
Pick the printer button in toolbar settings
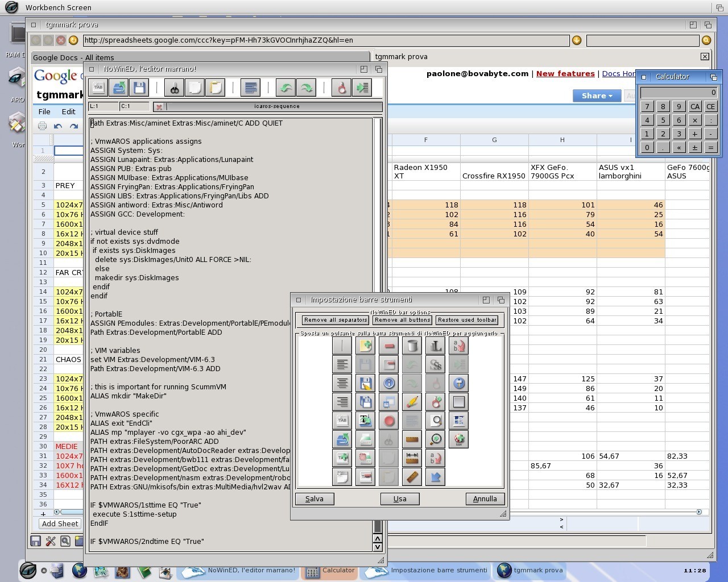(365, 439)
